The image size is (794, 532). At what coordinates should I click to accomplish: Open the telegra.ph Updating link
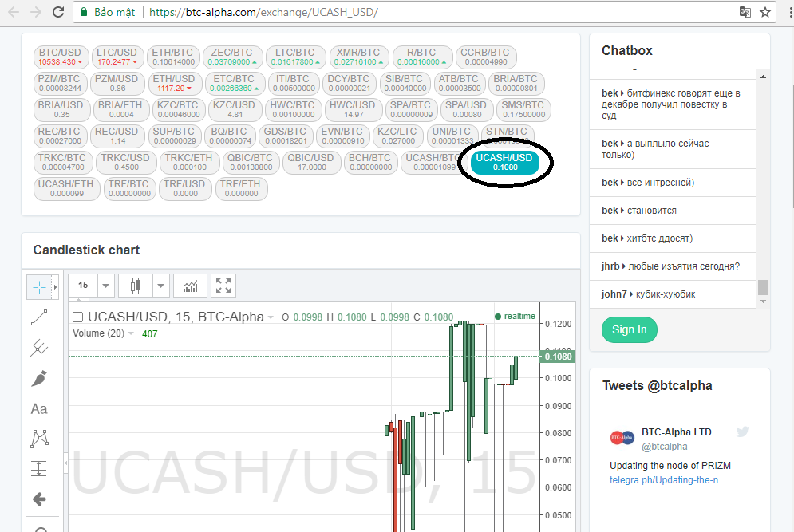[x=668, y=480]
